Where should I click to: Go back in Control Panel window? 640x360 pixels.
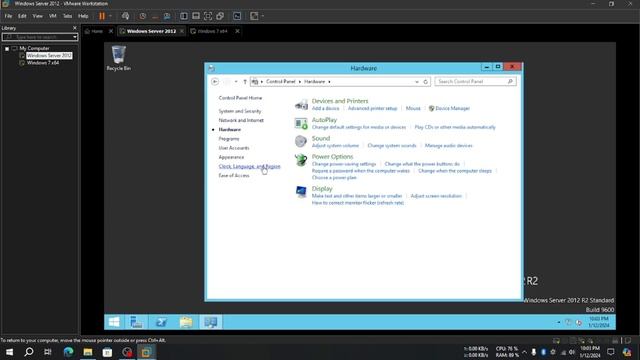coord(215,82)
